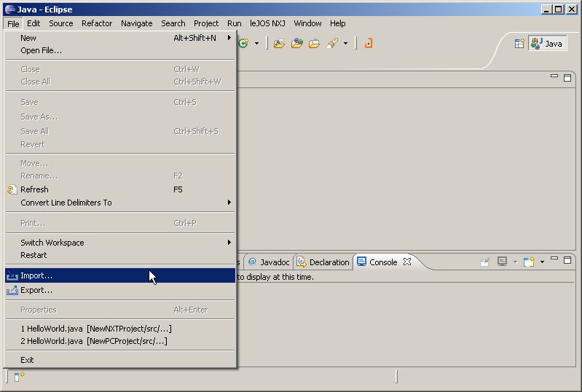Viewport: 582px width, 392px height.
Task: Open the Run menu
Action: pos(235,23)
